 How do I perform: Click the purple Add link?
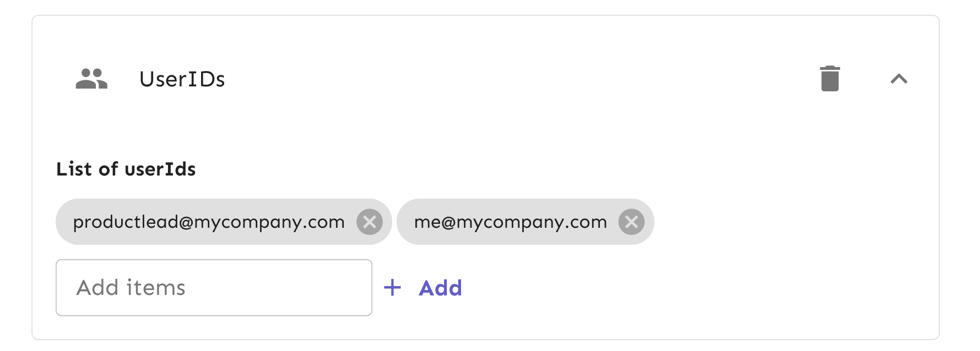coord(440,288)
